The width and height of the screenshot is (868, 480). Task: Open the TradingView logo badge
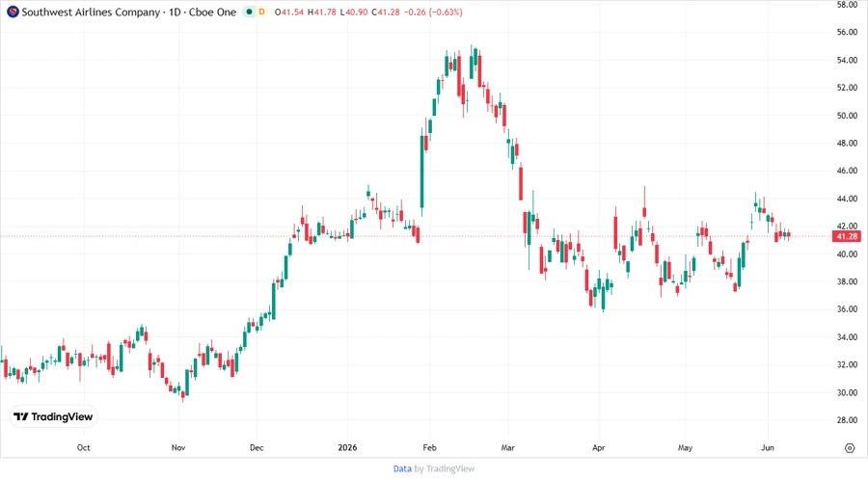pyautogui.click(x=53, y=416)
